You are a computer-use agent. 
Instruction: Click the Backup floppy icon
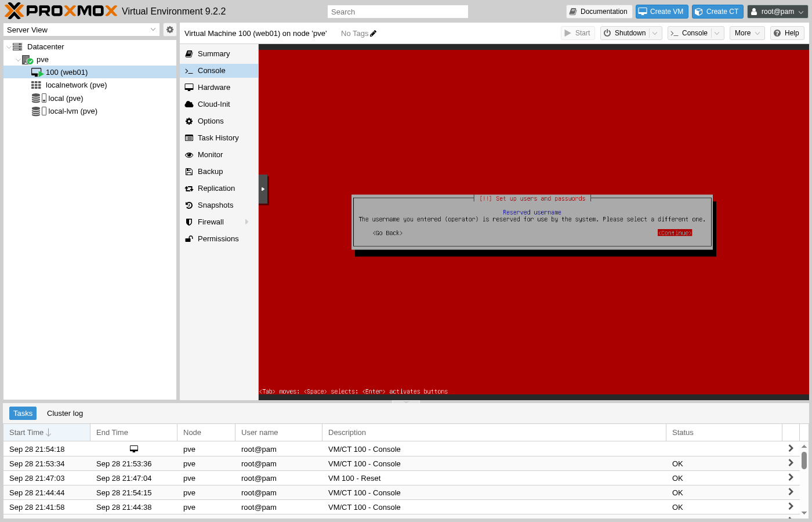coord(189,172)
